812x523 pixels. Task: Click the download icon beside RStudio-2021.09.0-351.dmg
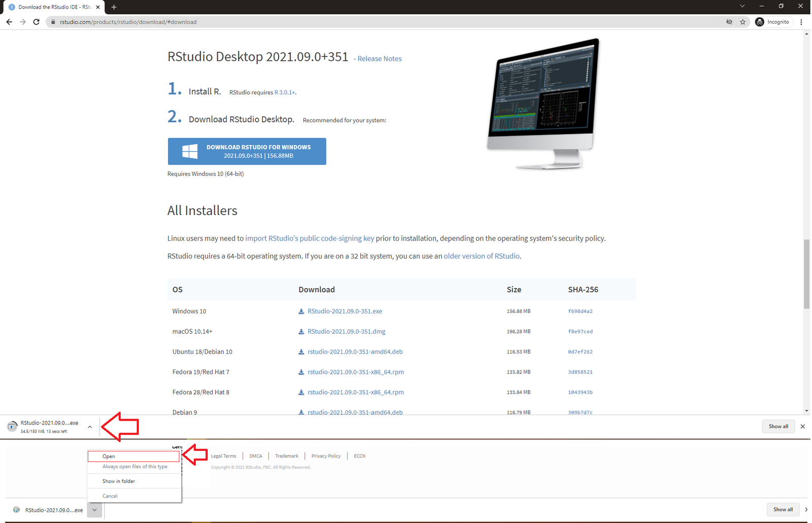301,331
